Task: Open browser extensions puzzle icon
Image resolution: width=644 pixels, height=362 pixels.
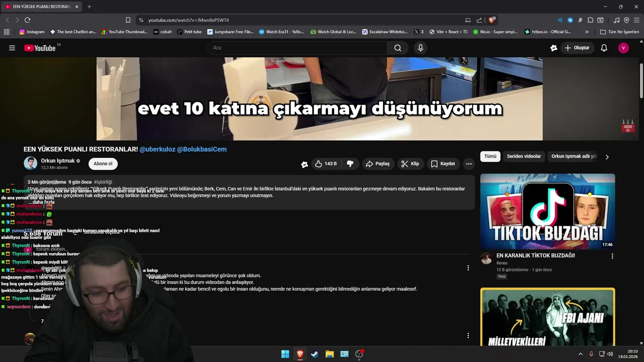Action: coord(590,20)
